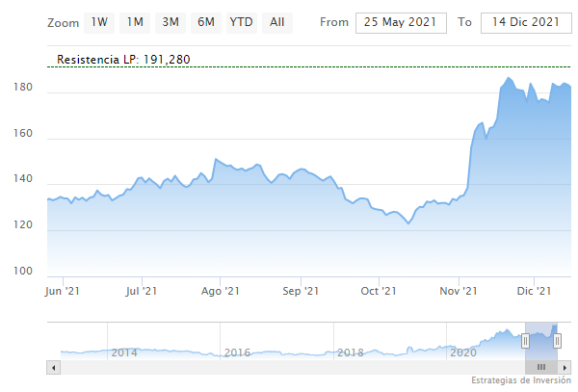Choose the 6M zoom option
This screenshot has height=392, width=578.
tap(205, 21)
